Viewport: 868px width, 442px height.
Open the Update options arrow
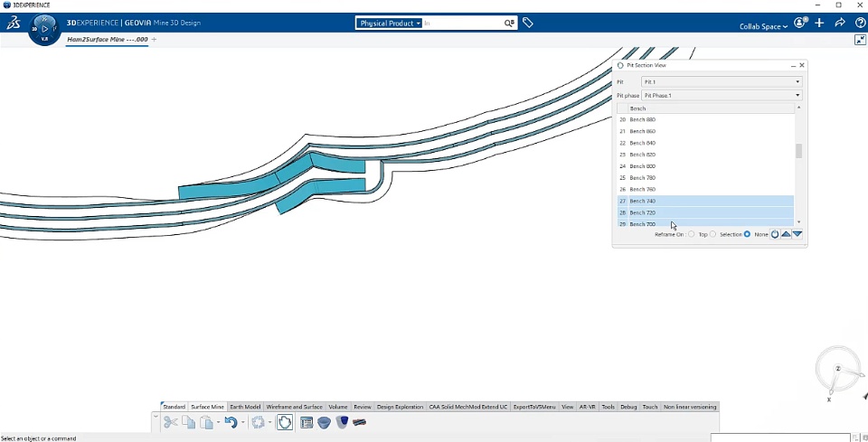coord(269,423)
